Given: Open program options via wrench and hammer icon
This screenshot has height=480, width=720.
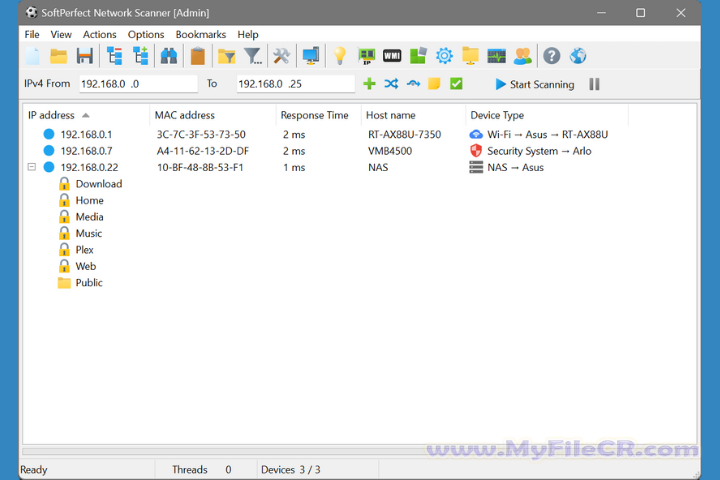Looking at the screenshot, I should (x=281, y=56).
